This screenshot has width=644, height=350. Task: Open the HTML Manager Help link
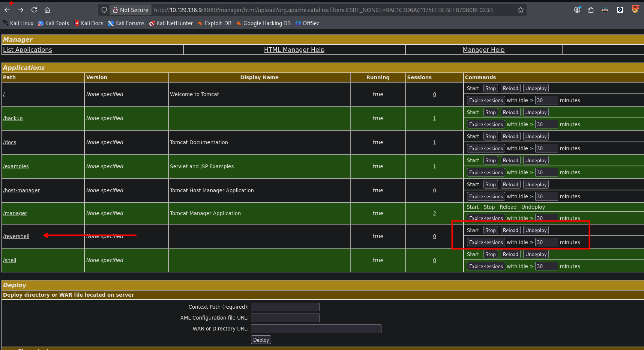pyautogui.click(x=294, y=50)
